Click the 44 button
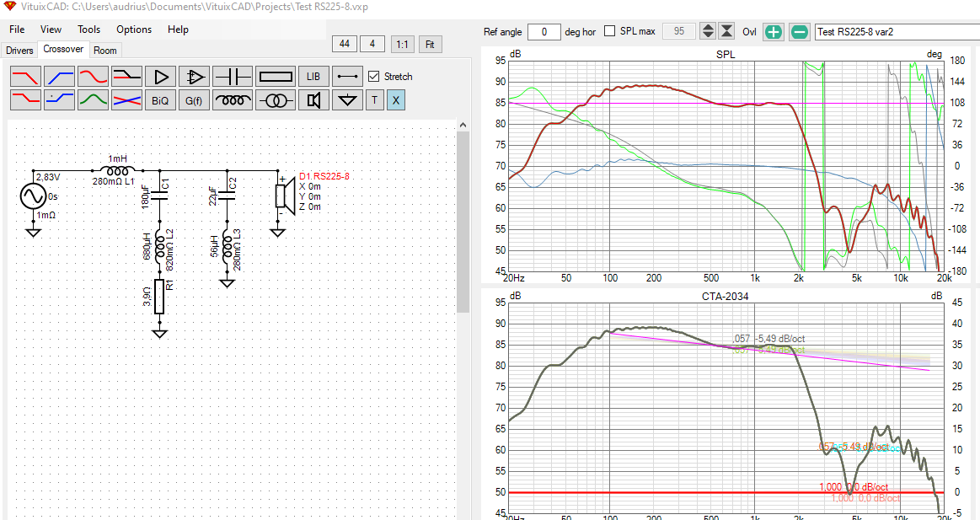 click(x=345, y=44)
